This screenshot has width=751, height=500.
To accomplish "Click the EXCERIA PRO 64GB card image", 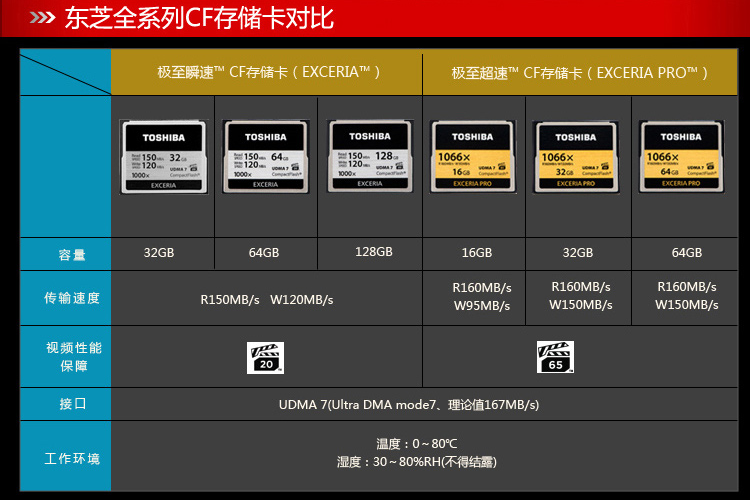I will (x=681, y=157).
